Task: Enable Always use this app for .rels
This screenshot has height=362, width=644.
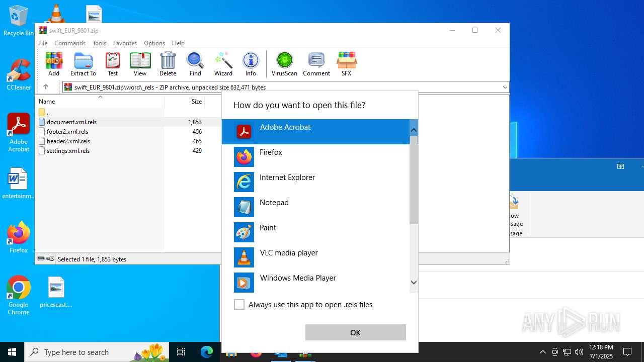Action: point(239,305)
